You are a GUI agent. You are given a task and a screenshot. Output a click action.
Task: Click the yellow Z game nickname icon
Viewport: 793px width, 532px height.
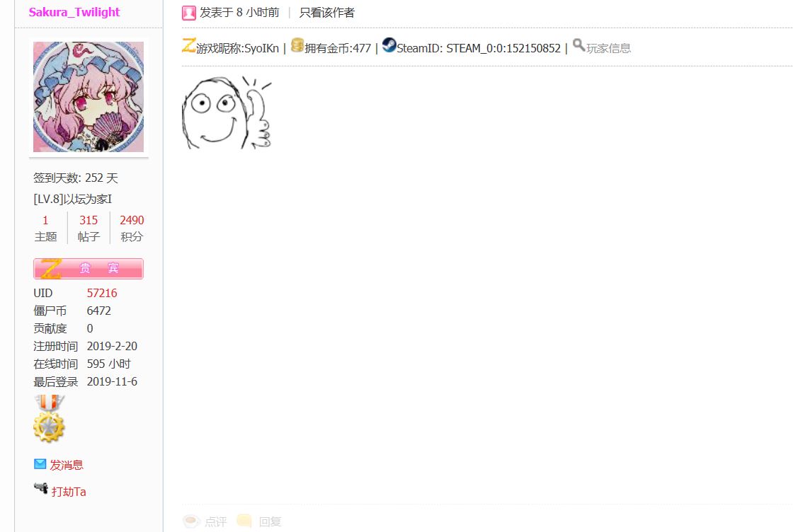coord(188,45)
